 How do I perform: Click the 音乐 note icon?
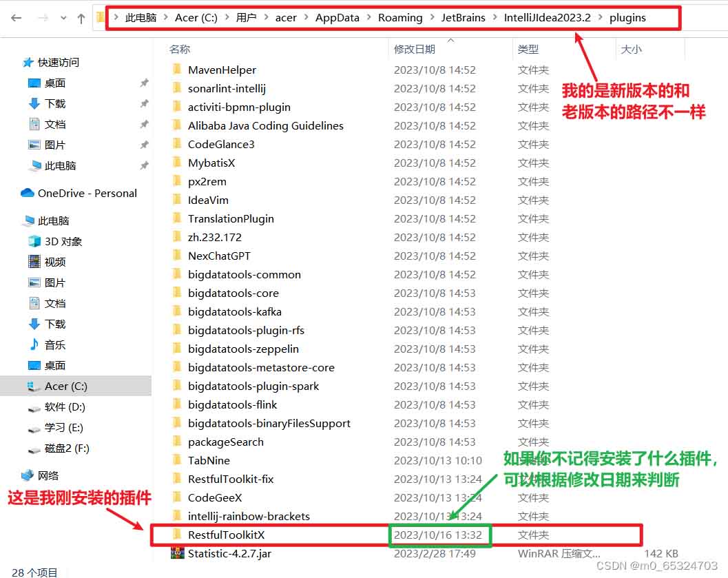click(34, 344)
